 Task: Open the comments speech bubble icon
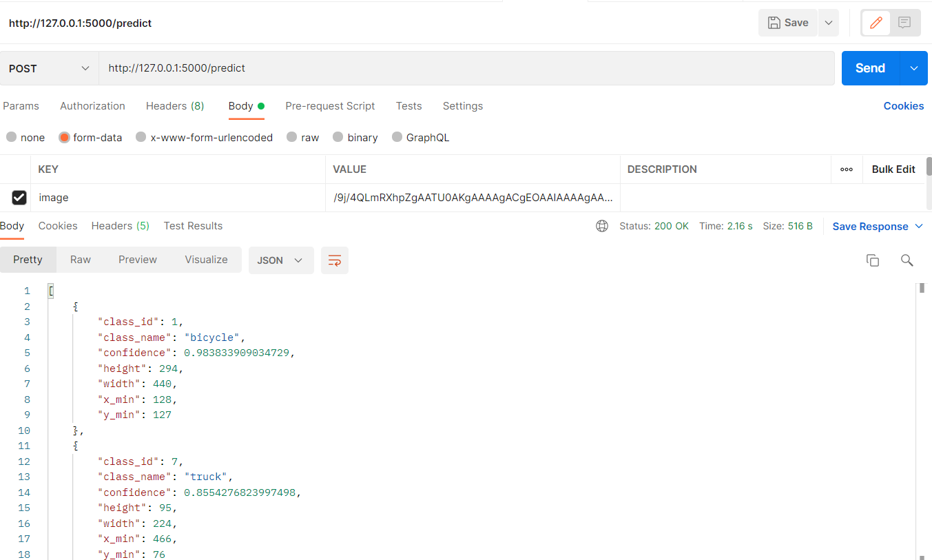[x=904, y=23]
